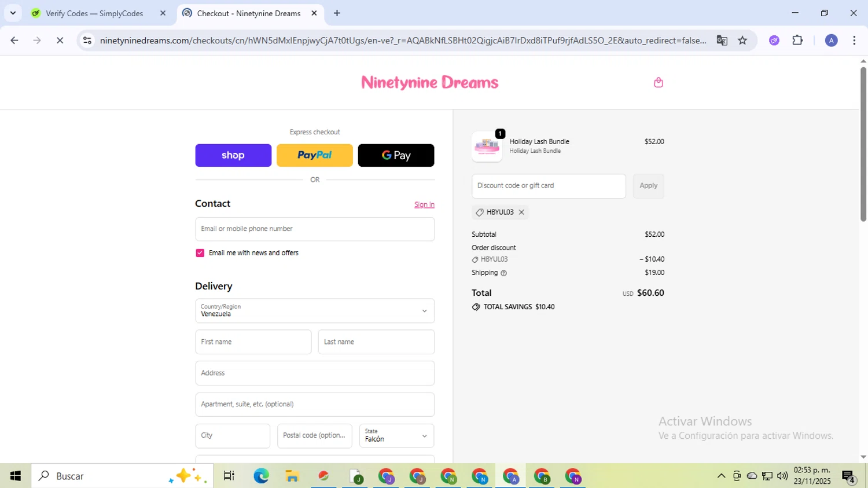Click the forward navigation arrow
The height and width of the screenshot is (488, 868).
(x=37, y=41)
